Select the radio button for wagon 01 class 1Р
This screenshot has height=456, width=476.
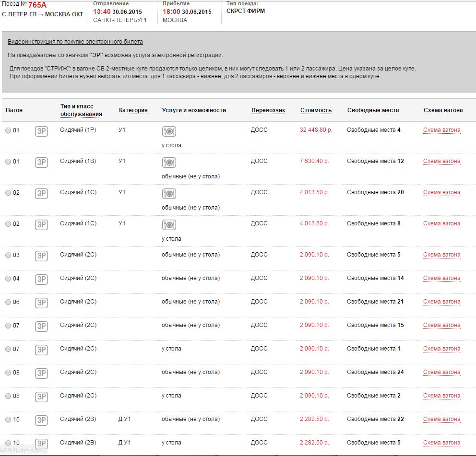tap(8, 130)
